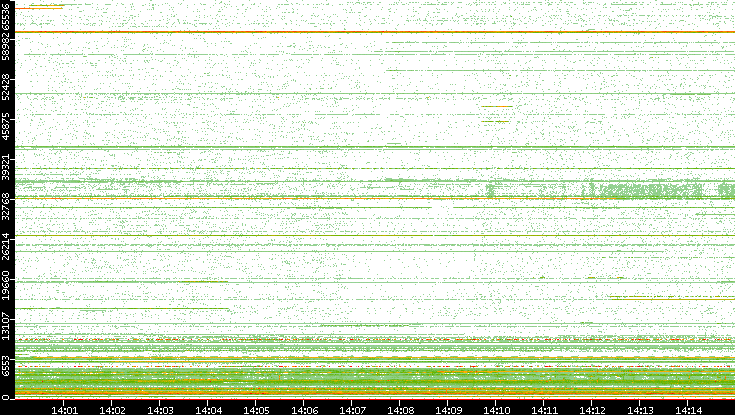Click the 14:07 time axis label

tap(352, 410)
